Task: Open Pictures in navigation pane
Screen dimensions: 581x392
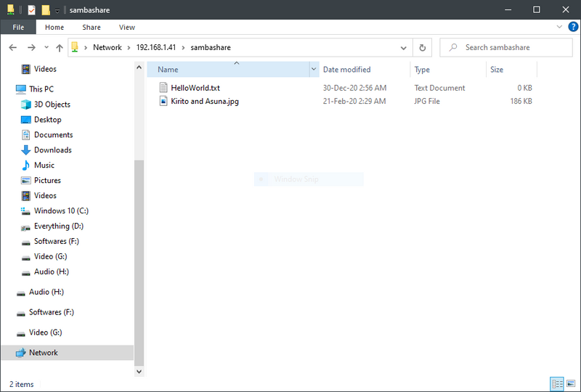Action: click(x=47, y=181)
